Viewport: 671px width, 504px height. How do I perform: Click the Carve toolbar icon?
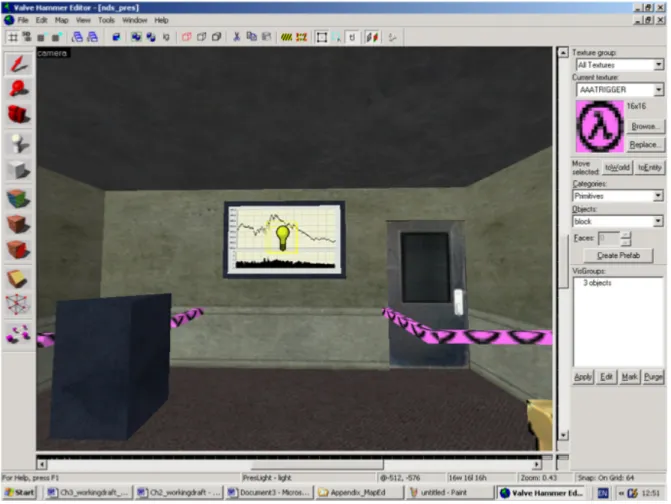coord(116,38)
